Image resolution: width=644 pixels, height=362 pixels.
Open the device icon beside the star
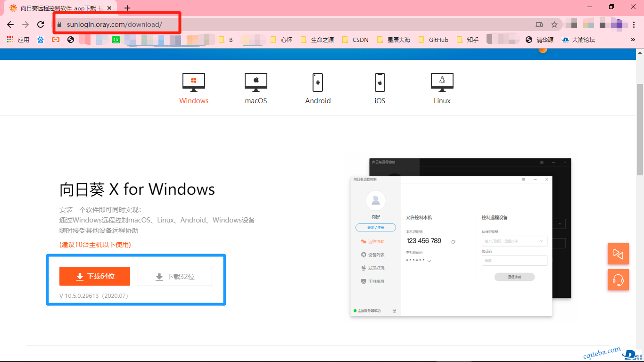coord(539,25)
